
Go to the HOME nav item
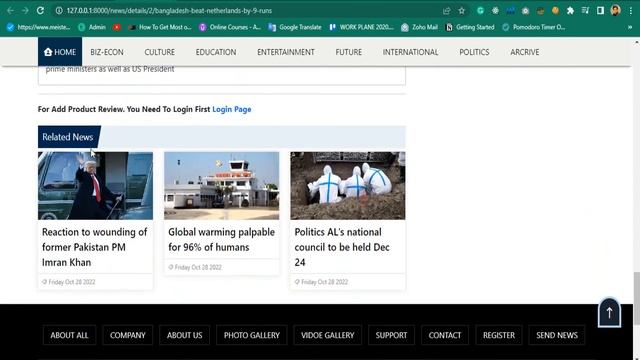(60, 52)
